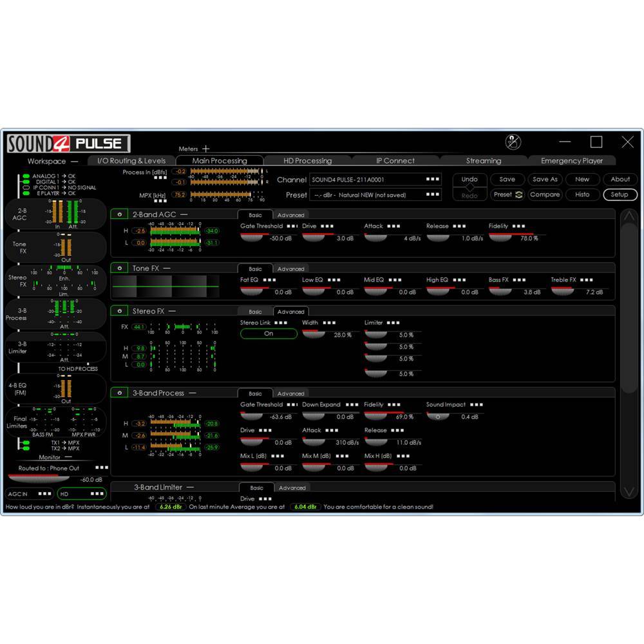Open the HD monitor selector

(82, 494)
